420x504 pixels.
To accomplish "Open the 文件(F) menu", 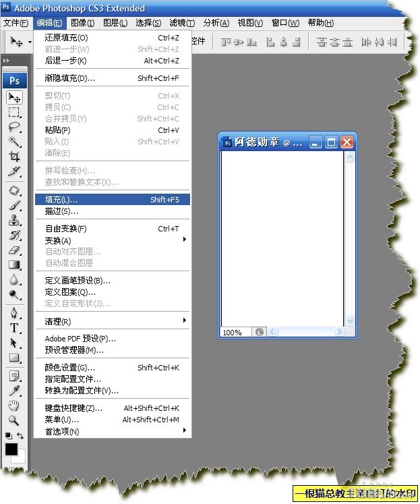I will coord(16,23).
